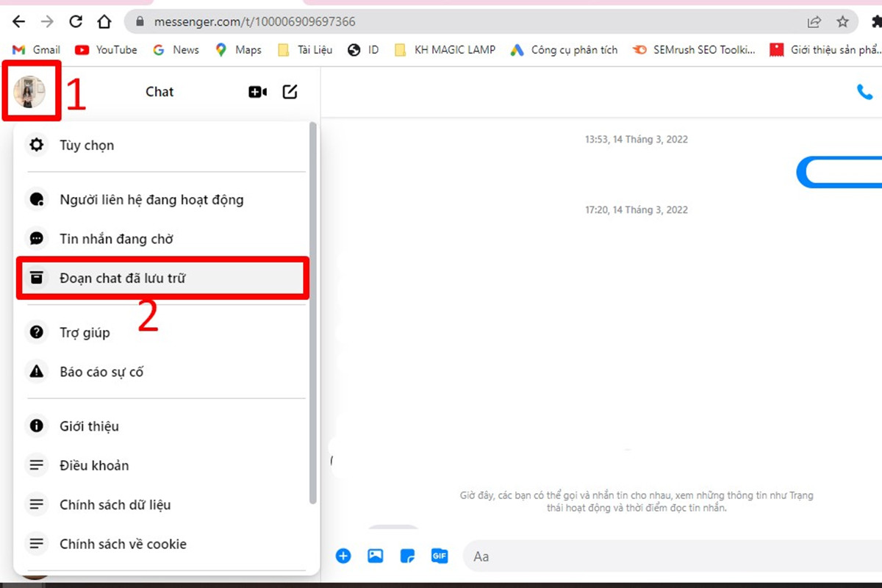Click the 17:20, 14 Tháng 3, 2022 timestamp
The height and width of the screenshot is (588, 882).
tap(637, 209)
